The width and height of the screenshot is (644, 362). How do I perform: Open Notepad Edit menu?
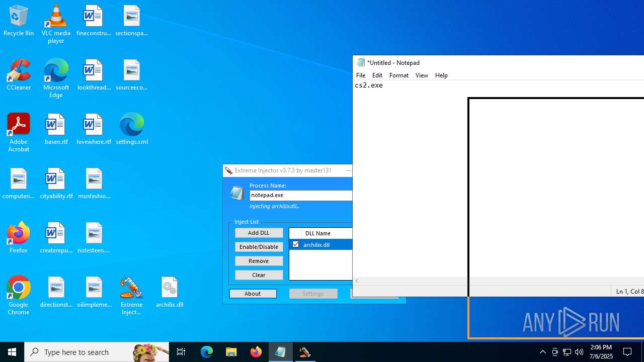(x=377, y=75)
